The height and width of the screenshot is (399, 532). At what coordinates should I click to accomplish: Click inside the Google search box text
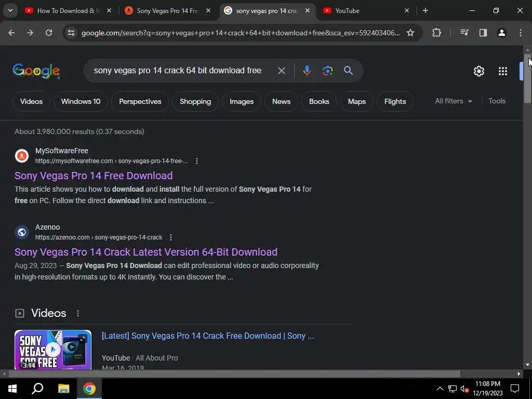pyautogui.click(x=178, y=71)
